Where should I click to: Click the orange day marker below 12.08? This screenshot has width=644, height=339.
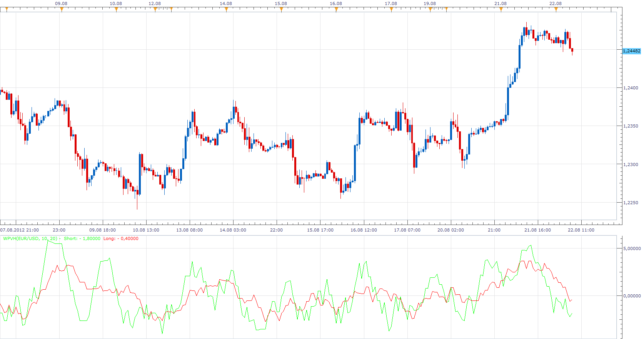pos(155,10)
